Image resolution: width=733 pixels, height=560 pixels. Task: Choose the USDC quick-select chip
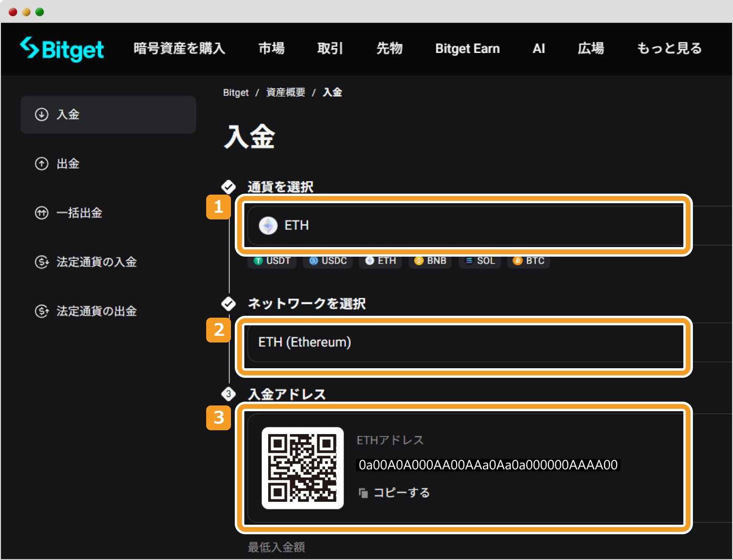pos(328,260)
